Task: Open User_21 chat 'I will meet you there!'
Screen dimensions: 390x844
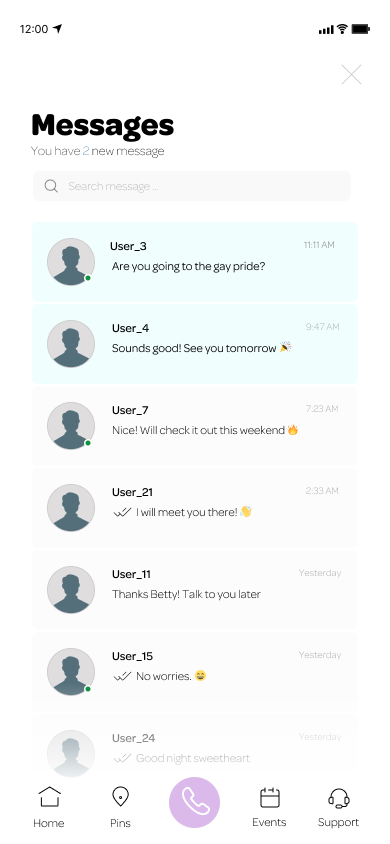Action: point(195,508)
